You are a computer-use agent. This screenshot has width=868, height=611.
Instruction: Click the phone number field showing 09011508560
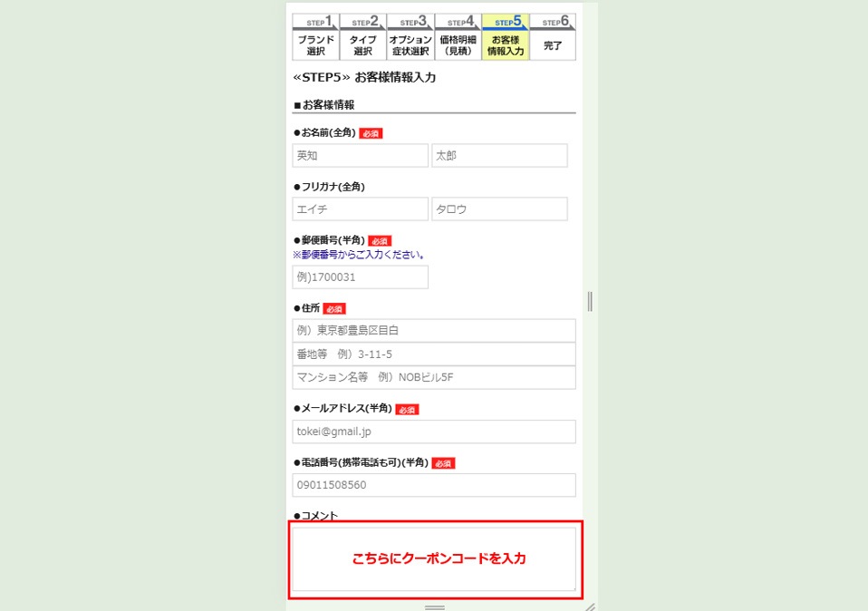click(434, 485)
